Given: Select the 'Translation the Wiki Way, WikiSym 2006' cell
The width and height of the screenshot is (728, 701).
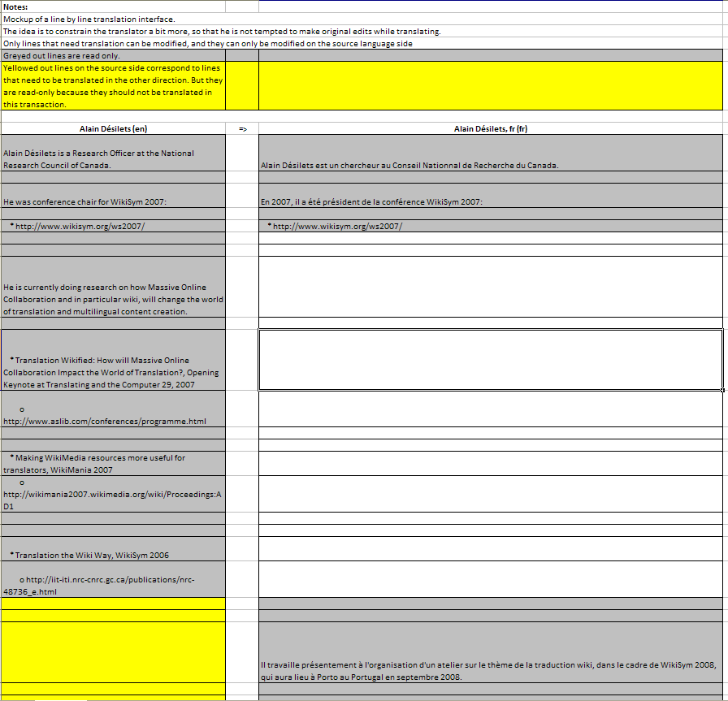Looking at the screenshot, I should point(113,549).
